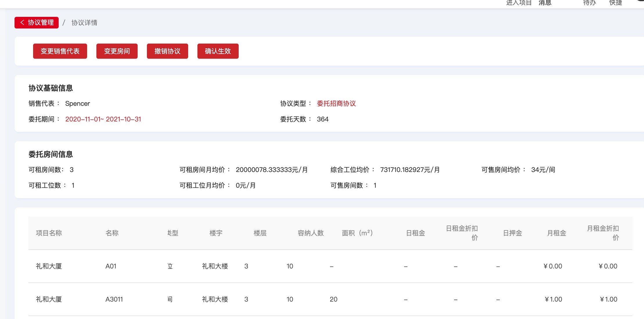Screen dimensions: 644x319
Task: Click the 协议详情 breadcrumb text
Action: point(84,23)
